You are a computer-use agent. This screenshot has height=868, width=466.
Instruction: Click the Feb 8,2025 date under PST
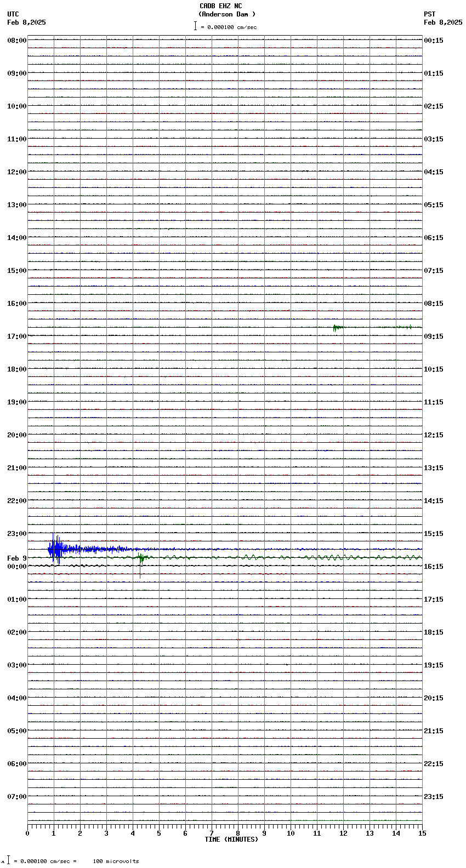tap(443, 22)
